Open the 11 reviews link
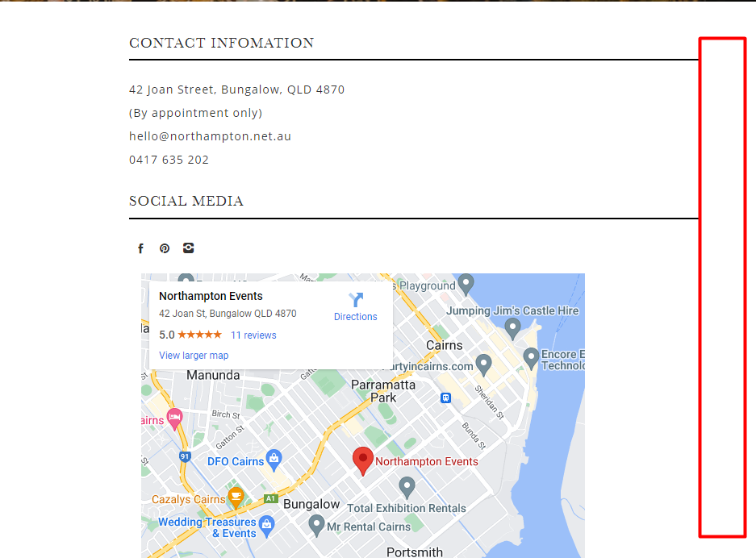Screen dimensions: 756x558 (x=253, y=335)
